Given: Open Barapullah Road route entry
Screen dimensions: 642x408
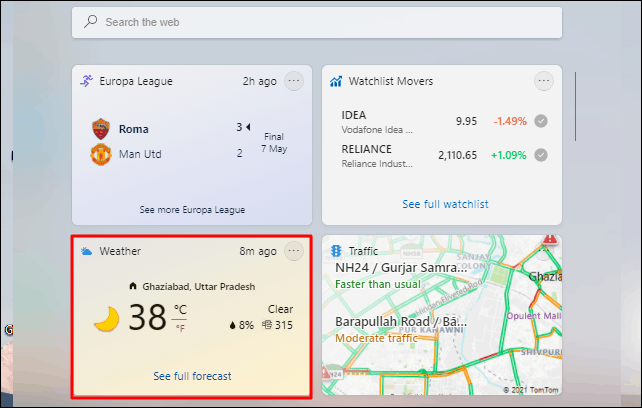Looking at the screenshot, I should [x=401, y=322].
